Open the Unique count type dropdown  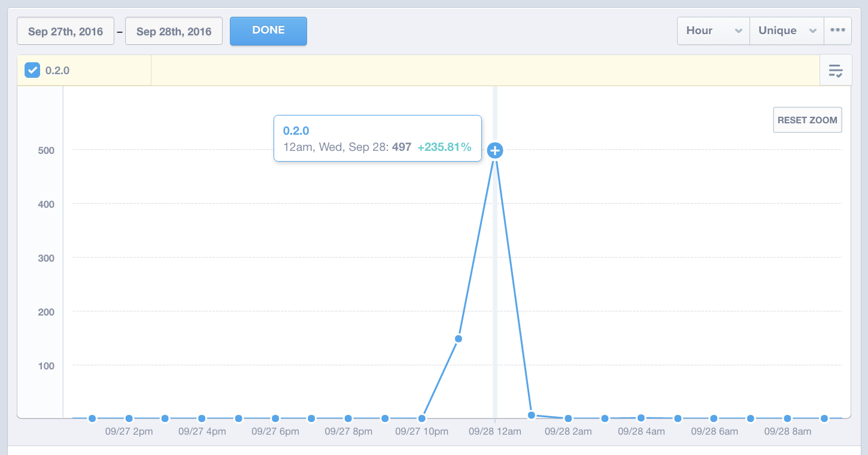pyautogui.click(x=787, y=31)
